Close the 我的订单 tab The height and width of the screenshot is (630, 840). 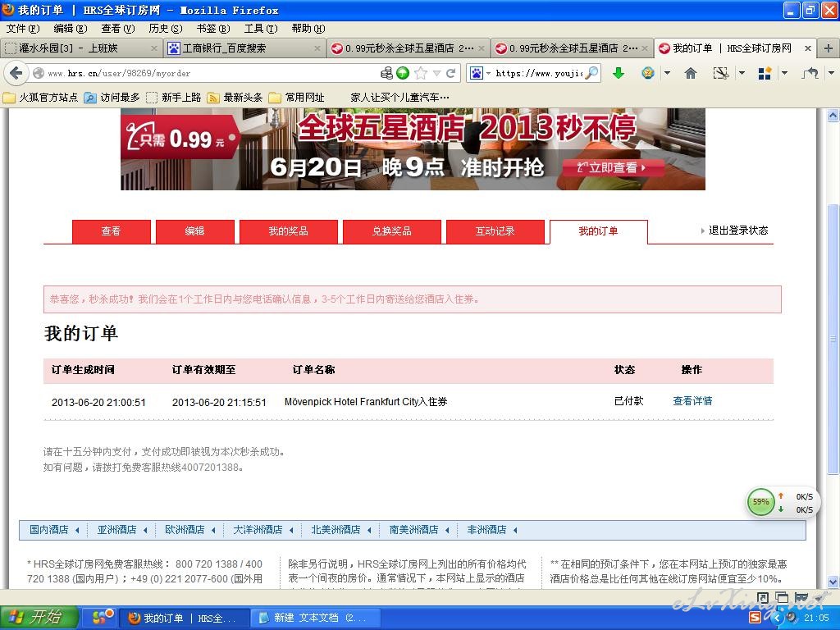(x=808, y=48)
